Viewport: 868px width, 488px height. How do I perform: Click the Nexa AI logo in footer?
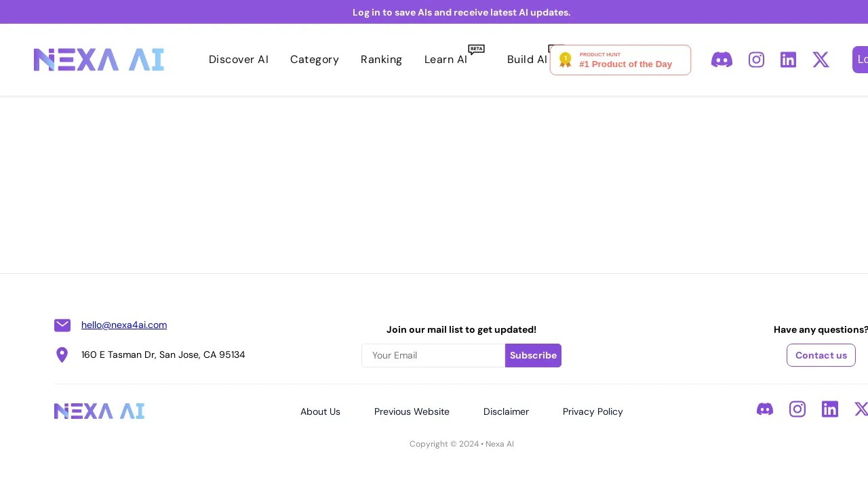(x=99, y=411)
